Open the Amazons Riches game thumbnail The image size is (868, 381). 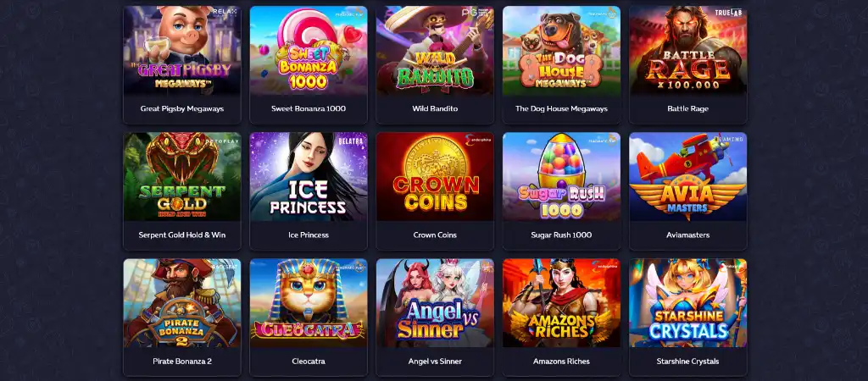pyautogui.click(x=561, y=303)
